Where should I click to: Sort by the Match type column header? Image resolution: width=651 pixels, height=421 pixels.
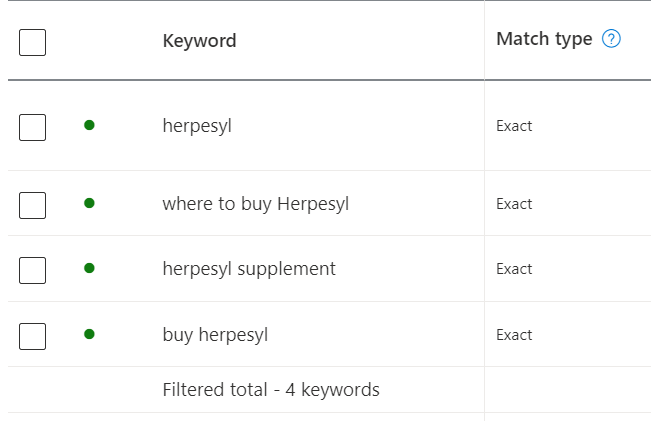click(544, 39)
